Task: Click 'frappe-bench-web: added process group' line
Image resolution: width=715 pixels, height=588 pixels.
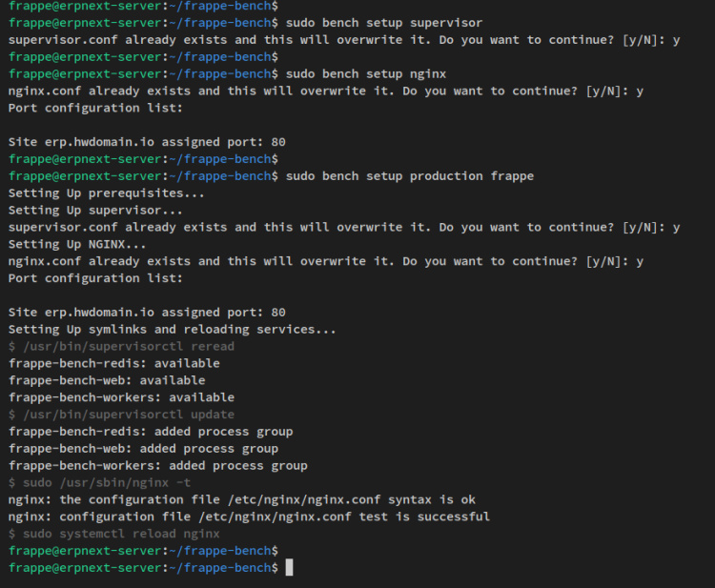Action: click(x=143, y=449)
